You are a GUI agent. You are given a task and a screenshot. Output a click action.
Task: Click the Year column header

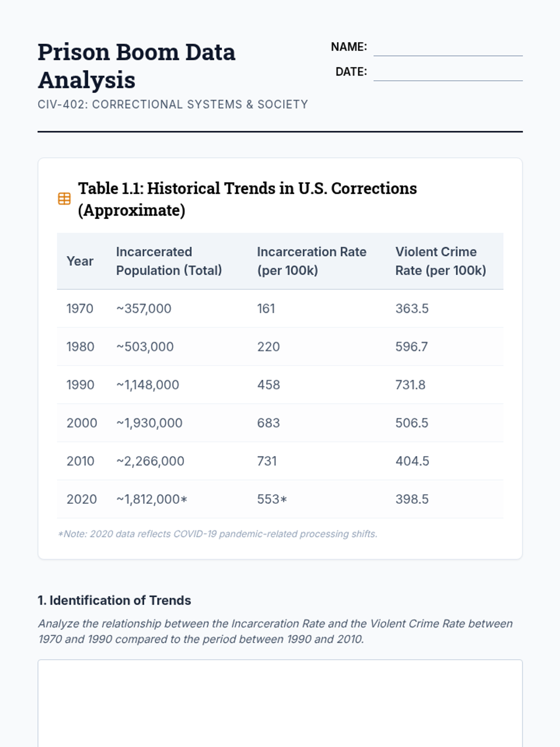80,261
